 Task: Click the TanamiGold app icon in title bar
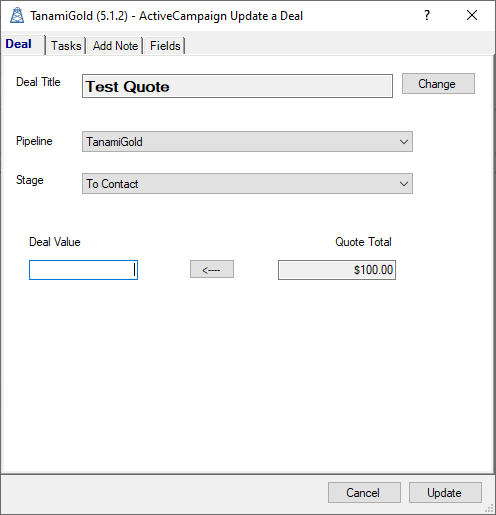click(x=17, y=15)
